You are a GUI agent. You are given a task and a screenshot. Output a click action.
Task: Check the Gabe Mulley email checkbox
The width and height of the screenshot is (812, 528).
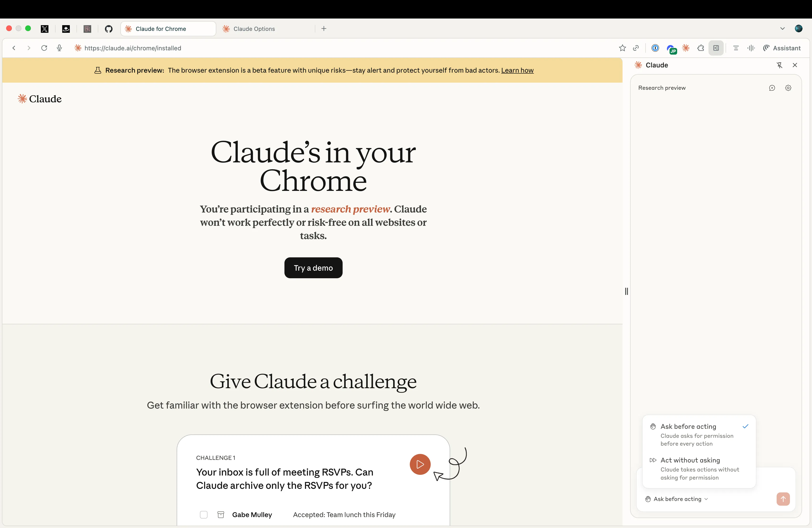point(204,515)
